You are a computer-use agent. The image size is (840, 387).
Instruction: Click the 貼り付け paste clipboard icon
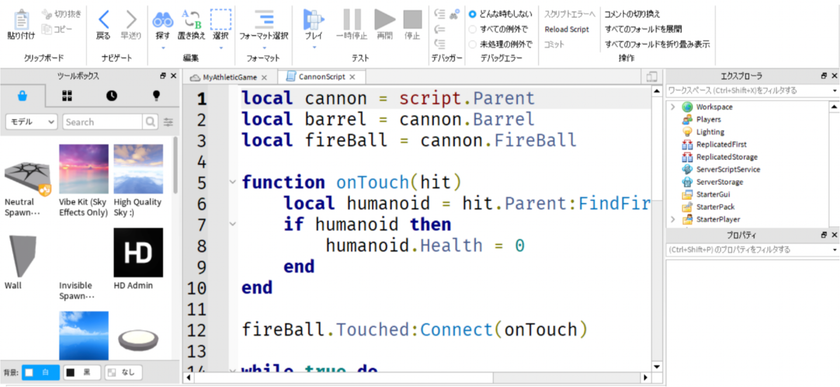[21, 20]
